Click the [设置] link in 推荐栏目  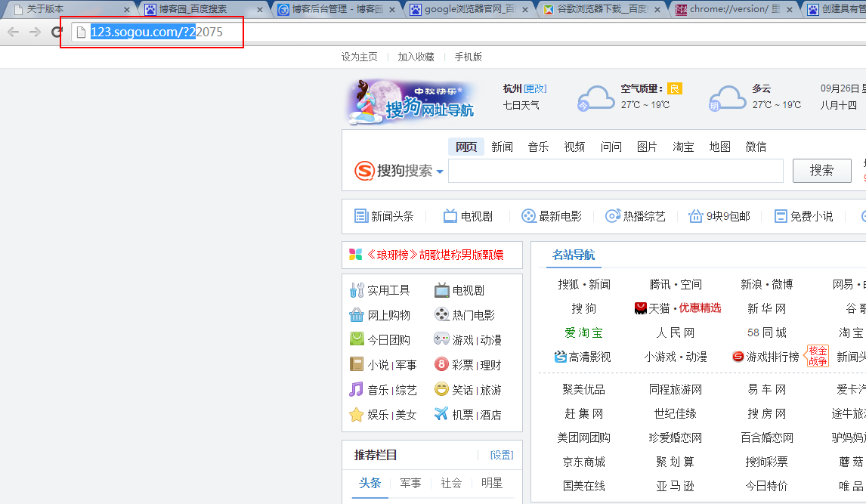click(502, 455)
